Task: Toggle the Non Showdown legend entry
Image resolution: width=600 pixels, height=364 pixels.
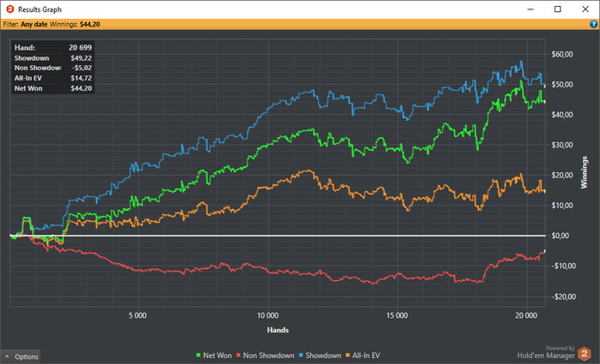Action: (265, 355)
